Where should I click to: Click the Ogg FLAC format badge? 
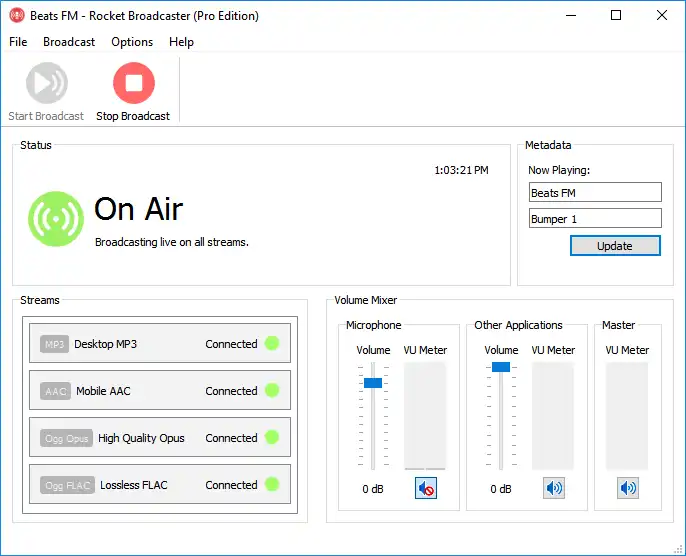click(x=67, y=485)
